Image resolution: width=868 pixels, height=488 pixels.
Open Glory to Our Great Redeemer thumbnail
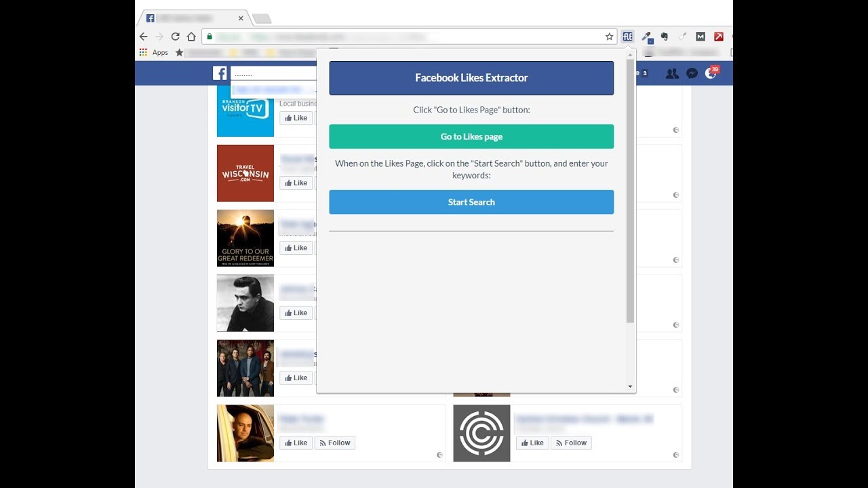pos(245,239)
